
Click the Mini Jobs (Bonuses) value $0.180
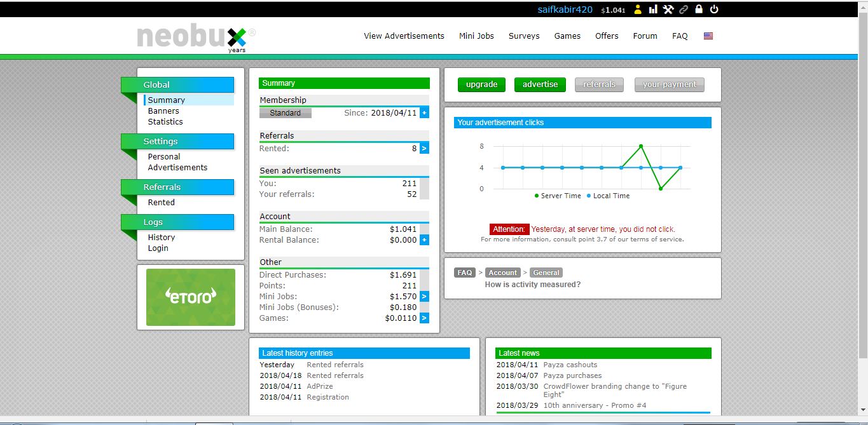click(x=403, y=307)
